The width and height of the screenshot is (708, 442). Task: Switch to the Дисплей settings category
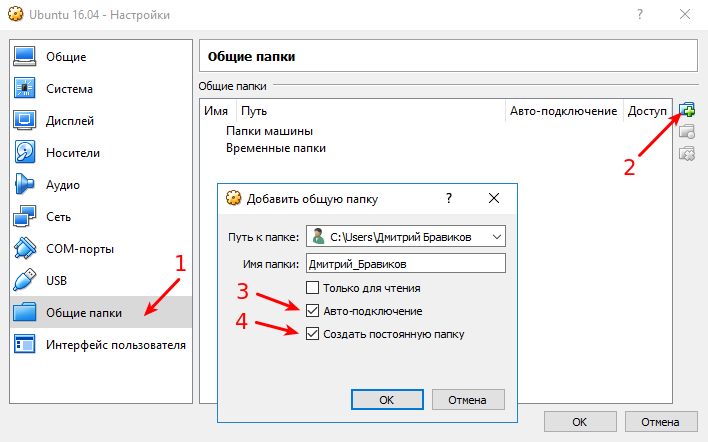[x=101, y=121]
